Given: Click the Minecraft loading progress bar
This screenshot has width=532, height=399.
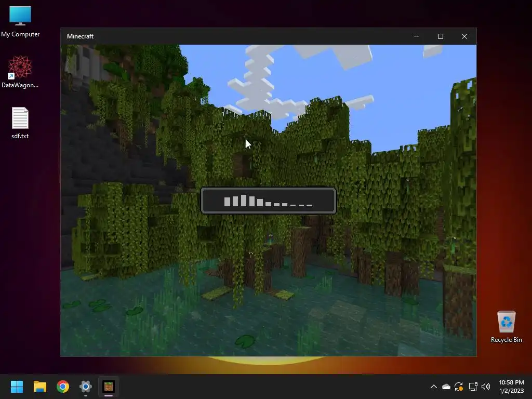Looking at the screenshot, I should tap(269, 201).
